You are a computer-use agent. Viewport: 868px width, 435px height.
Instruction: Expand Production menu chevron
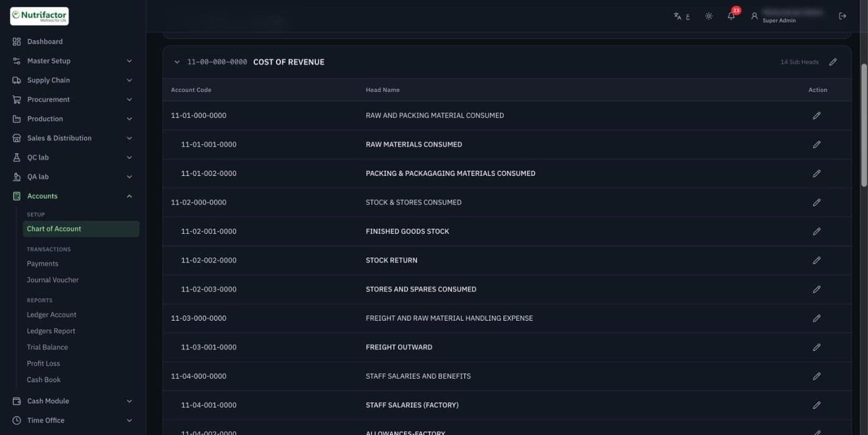click(130, 119)
